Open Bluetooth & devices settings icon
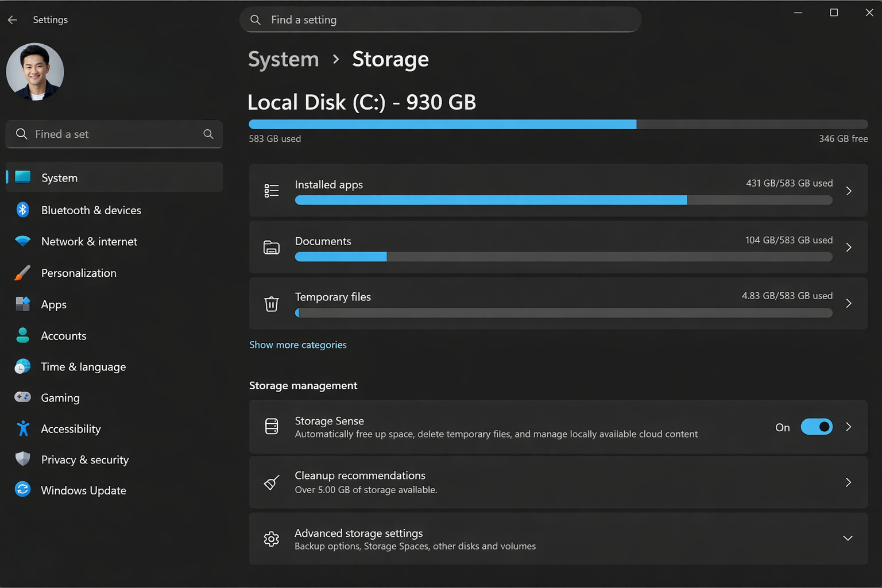The image size is (882, 588). tap(22, 210)
